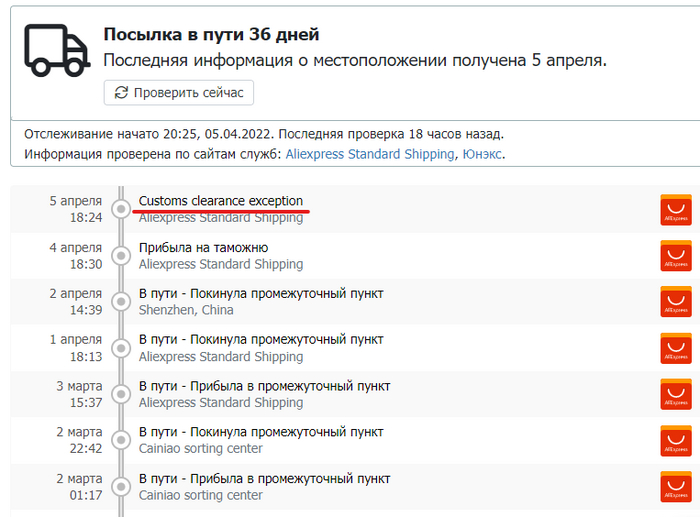
Task: Click AliExpress icon on 2 марта 01:17 row
Action: (x=676, y=487)
